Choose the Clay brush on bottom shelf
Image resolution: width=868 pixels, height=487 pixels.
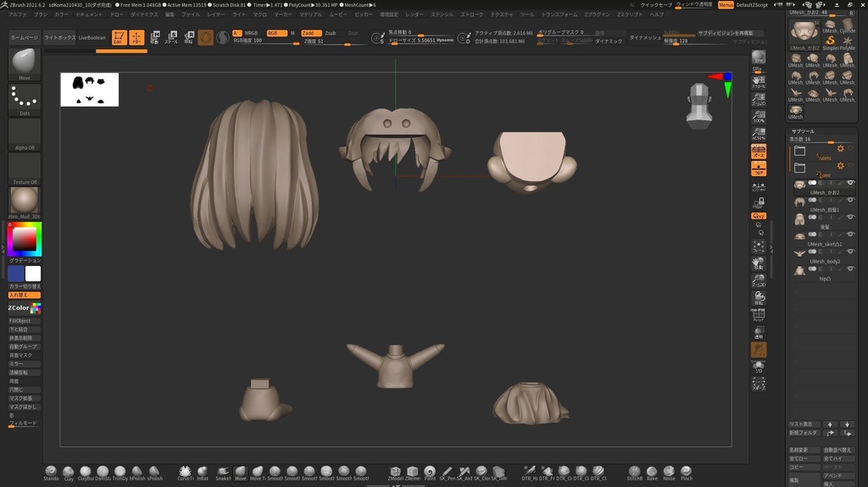tap(69, 472)
